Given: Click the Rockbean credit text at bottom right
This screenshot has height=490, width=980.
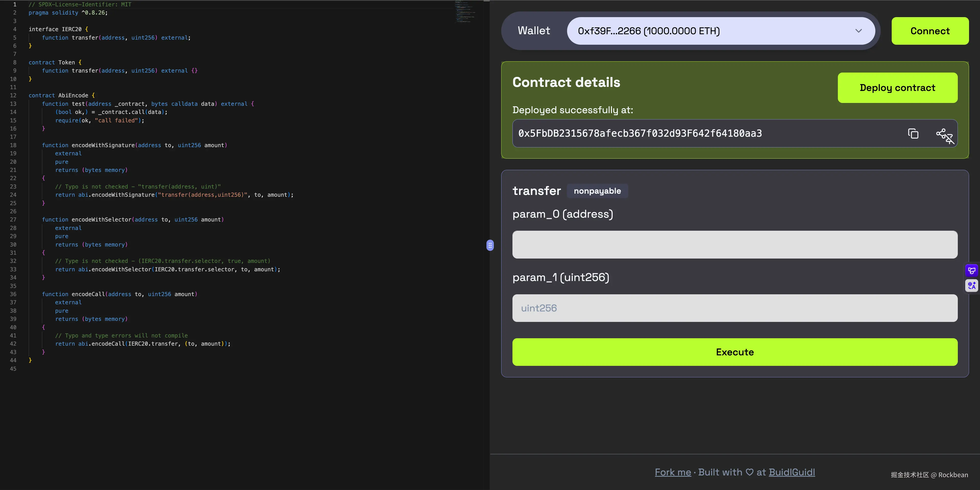Looking at the screenshot, I should 929,475.
